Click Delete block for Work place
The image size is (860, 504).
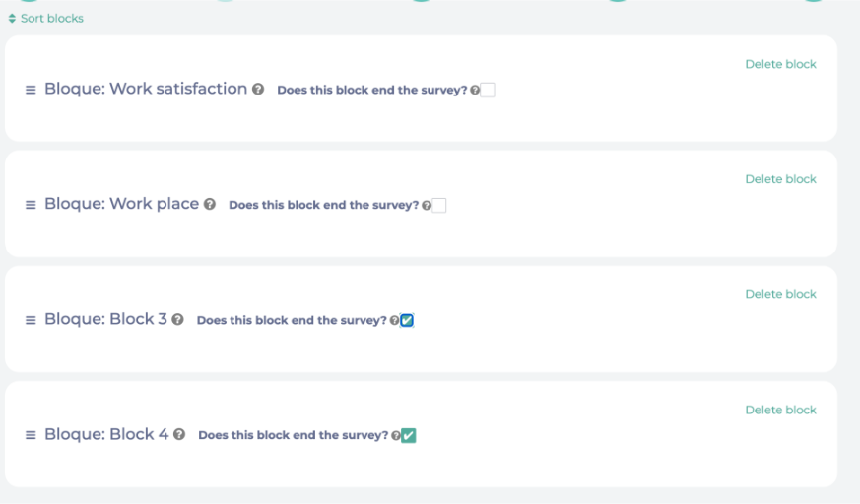780,179
